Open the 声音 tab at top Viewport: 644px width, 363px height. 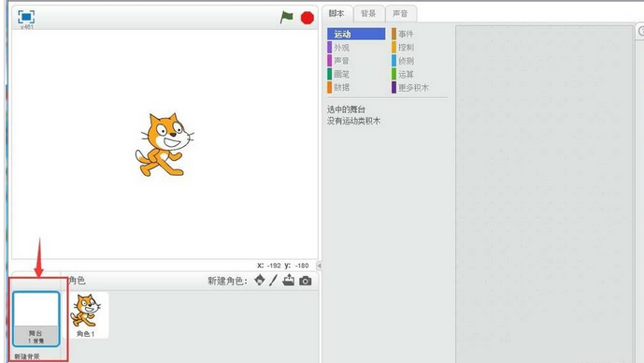pyautogui.click(x=400, y=14)
